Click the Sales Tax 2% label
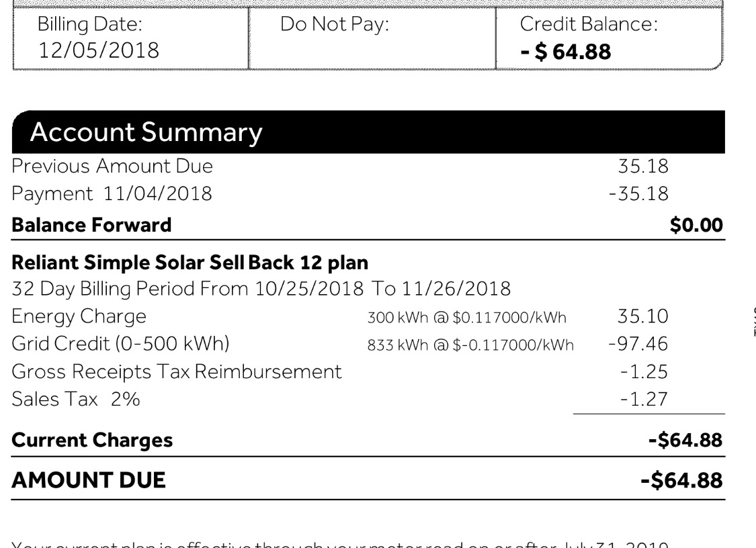The width and height of the screenshot is (756, 548). (x=76, y=400)
